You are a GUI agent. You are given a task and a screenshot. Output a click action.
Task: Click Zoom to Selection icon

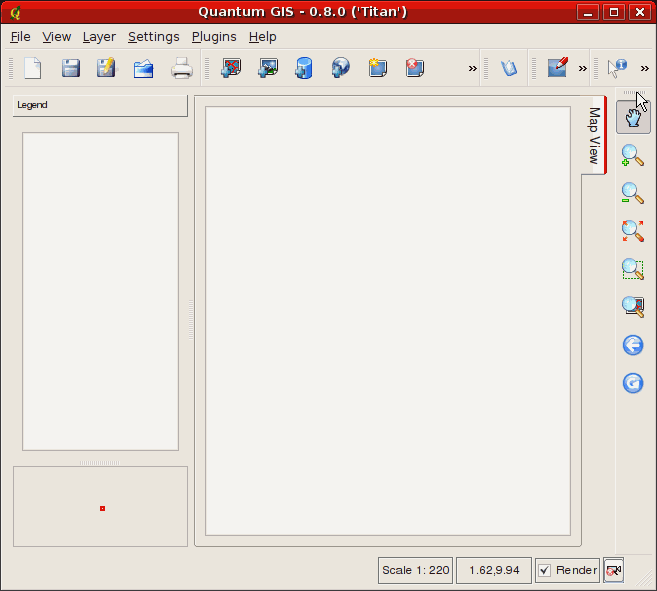point(633,269)
